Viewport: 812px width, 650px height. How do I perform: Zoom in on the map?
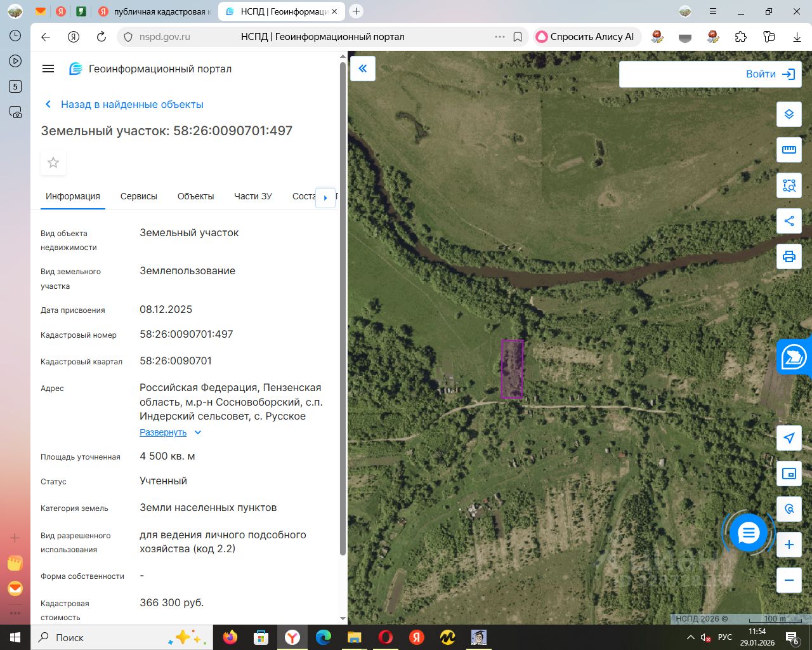click(x=789, y=545)
